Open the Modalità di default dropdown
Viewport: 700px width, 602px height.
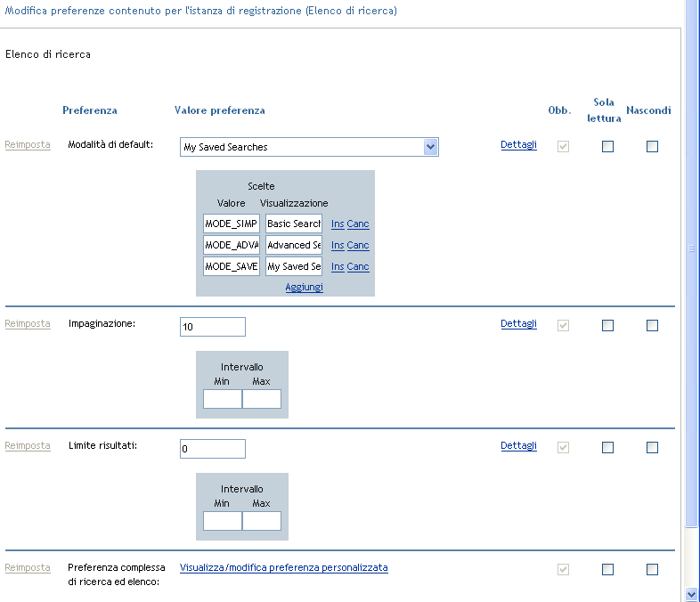click(430, 147)
